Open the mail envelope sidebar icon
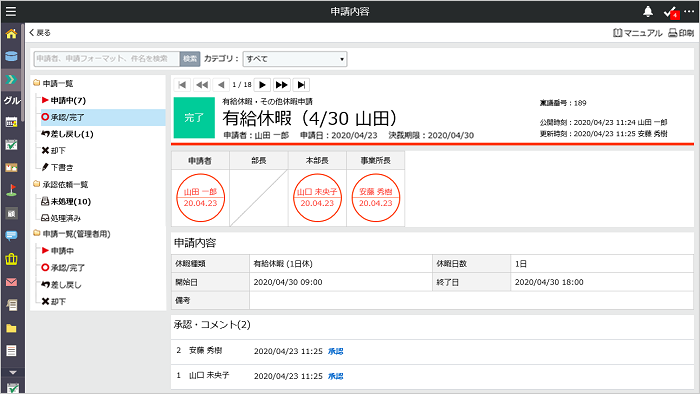This screenshot has width=700, height=394. click(x=11, y=282)
